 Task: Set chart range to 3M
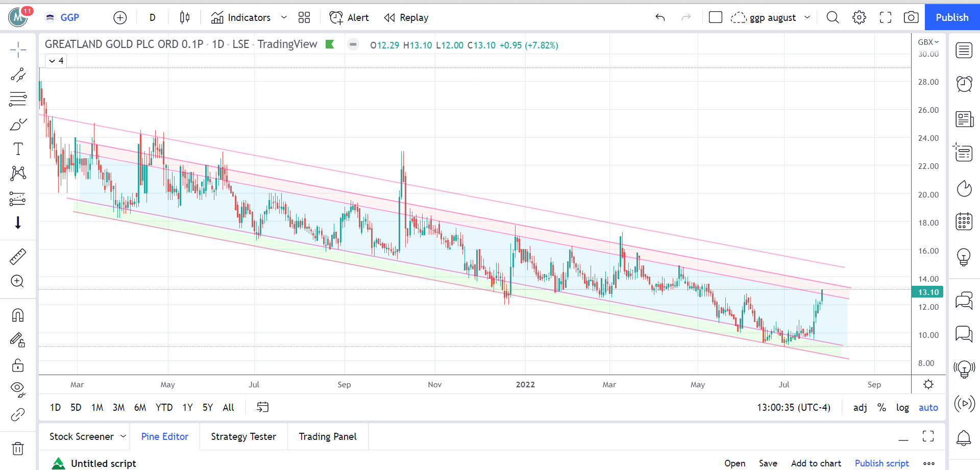tap(118, 407)
